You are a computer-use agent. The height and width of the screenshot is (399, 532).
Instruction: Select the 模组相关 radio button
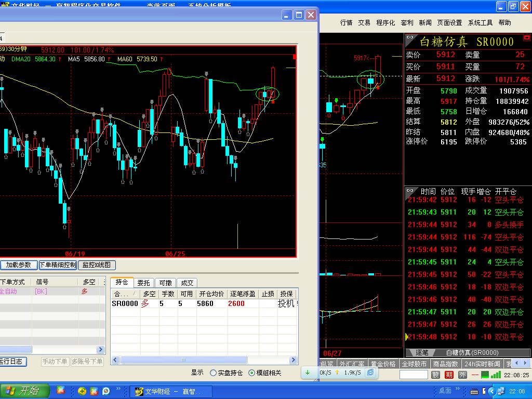[252, 373]
